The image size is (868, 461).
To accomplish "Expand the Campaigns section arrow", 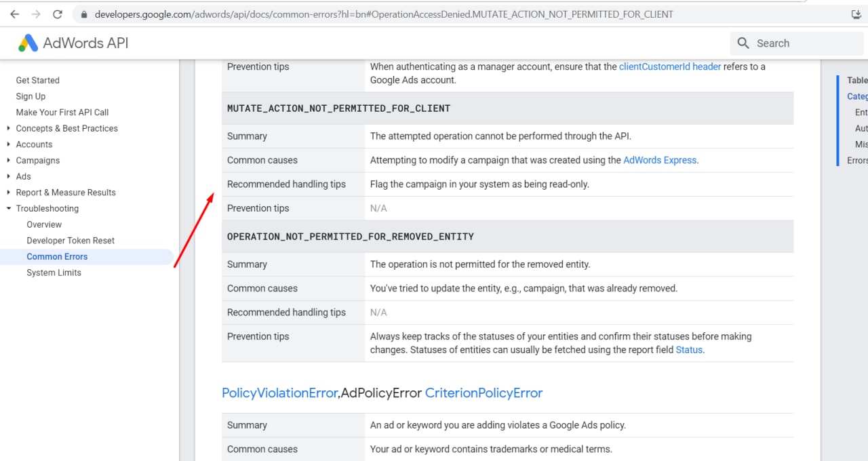I will (8, 161).
